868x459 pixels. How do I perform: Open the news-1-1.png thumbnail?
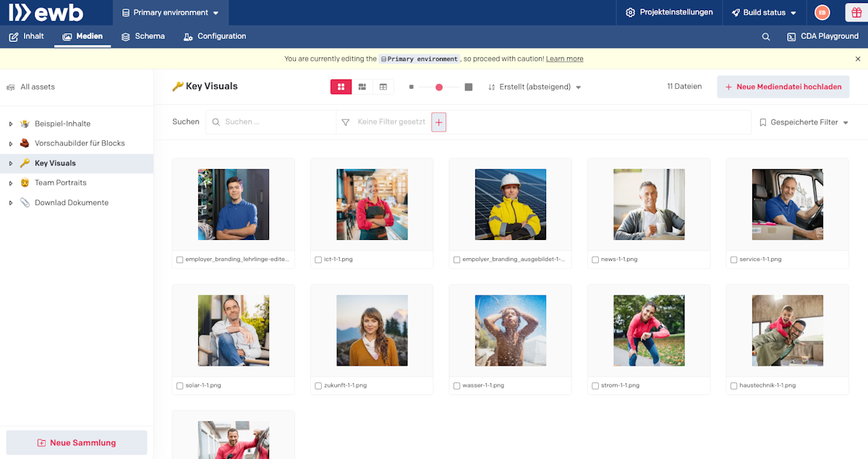[x=649, y=205]
